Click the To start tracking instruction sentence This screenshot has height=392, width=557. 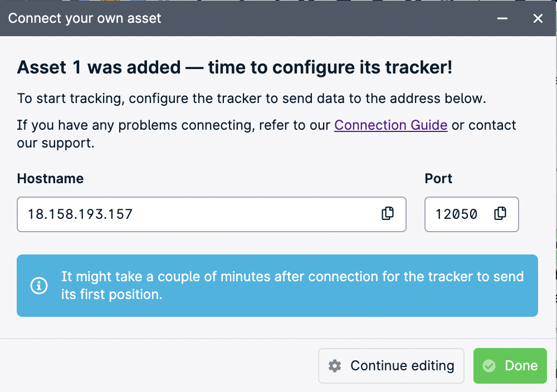252,99
